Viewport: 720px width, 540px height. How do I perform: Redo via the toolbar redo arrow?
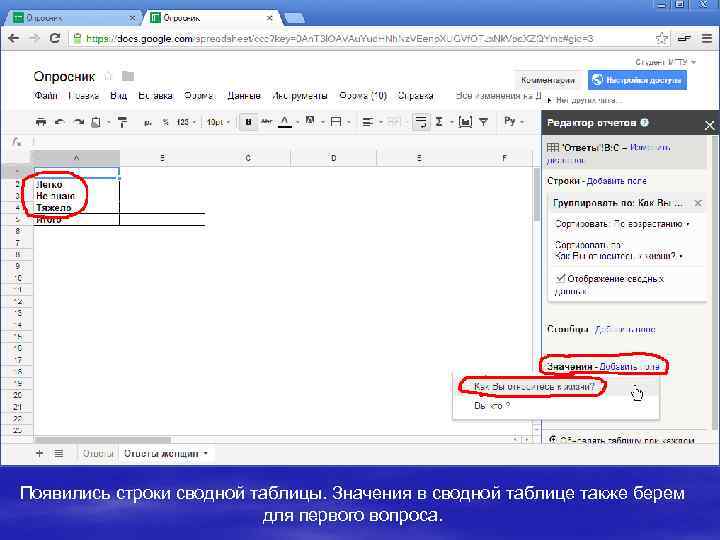coord(79,122)
